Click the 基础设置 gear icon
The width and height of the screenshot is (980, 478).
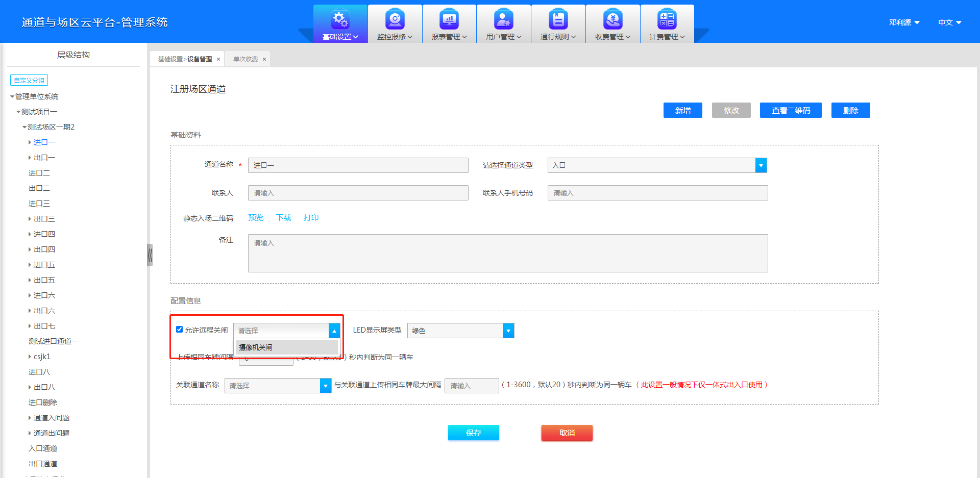click(340, 20)
